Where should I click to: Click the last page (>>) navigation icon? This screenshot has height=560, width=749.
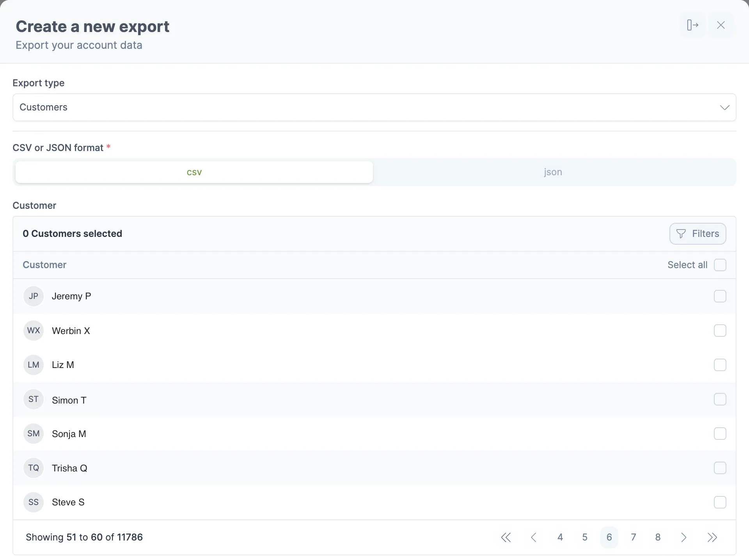(713, 537)
